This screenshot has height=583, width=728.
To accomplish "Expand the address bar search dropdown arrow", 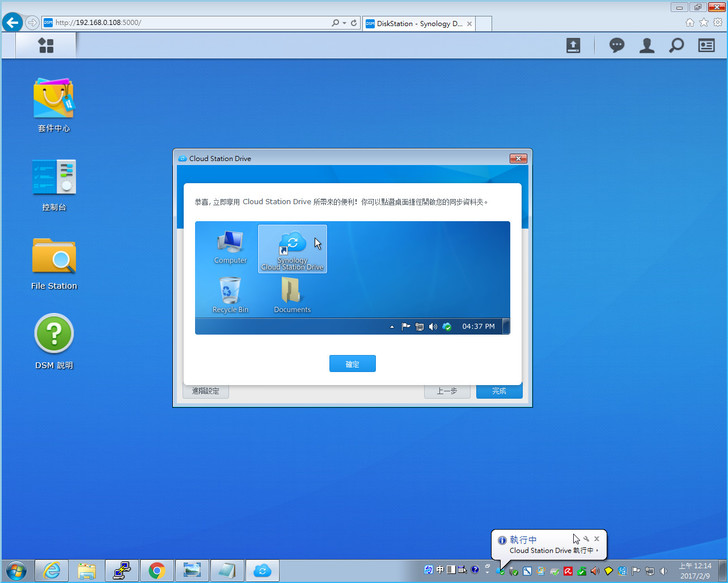I will [x=344, y=22].
